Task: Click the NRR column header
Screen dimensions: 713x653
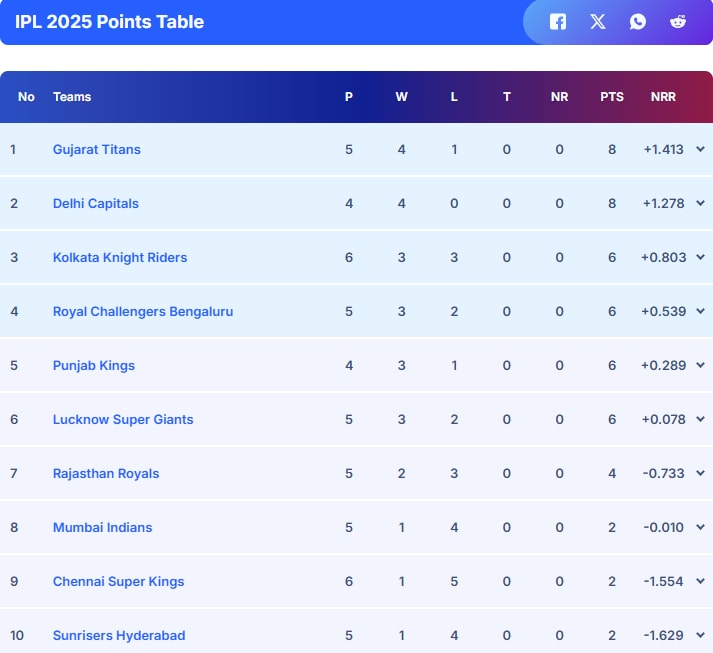Action: (x=663, y=97)
